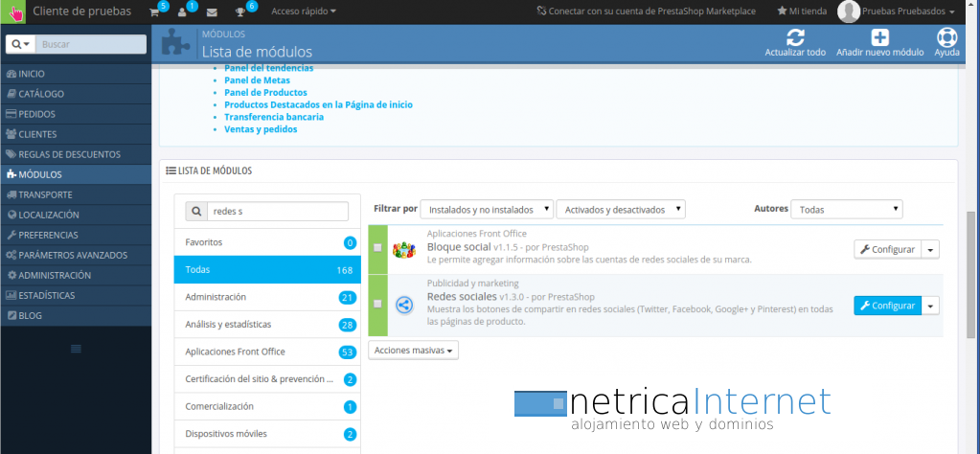Open Ventas y pedidos link
Viewport: 980px width, 454px height.
coord(261,129)
